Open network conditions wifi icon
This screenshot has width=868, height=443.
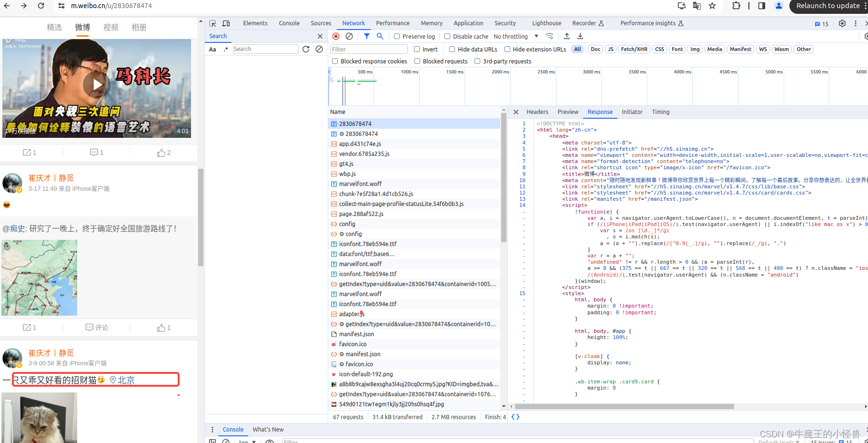549,36
